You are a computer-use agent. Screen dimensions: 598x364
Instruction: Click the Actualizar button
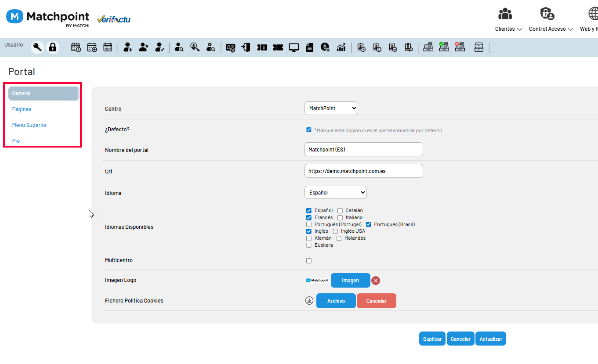[x=491, y=339]
